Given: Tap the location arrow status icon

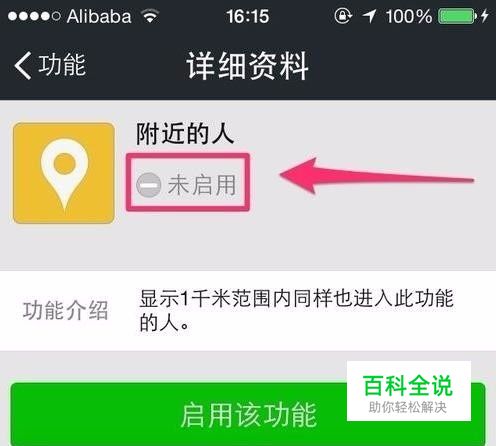Looking at the screenshot, I should tap(369, 16).
